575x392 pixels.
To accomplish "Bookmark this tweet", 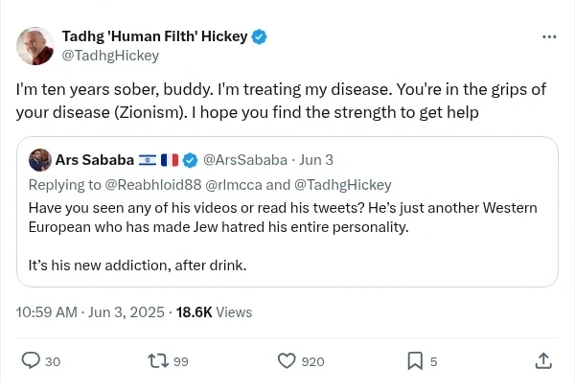I will [415, 360].
